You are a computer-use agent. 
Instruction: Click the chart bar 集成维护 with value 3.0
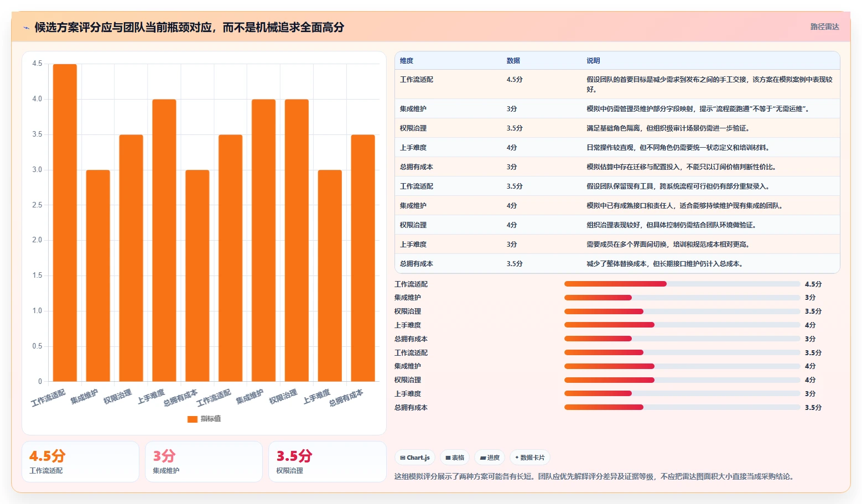click(x=98, y=276)
